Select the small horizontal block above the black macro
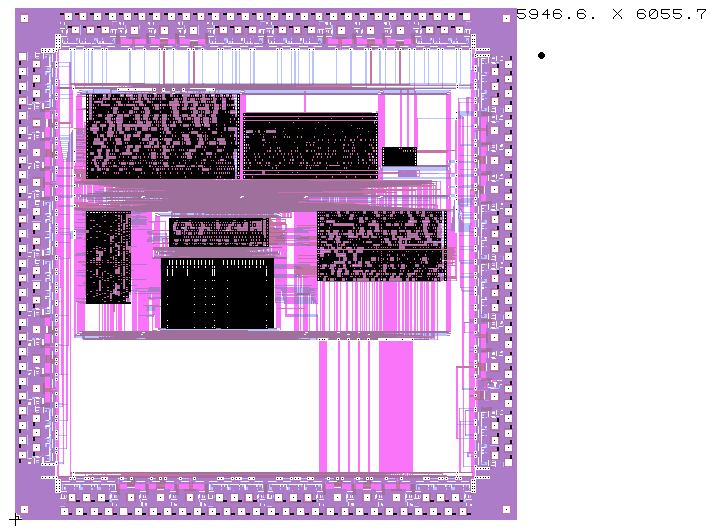The width and height of the screenshot is (710, 528). tap(219, 232)
